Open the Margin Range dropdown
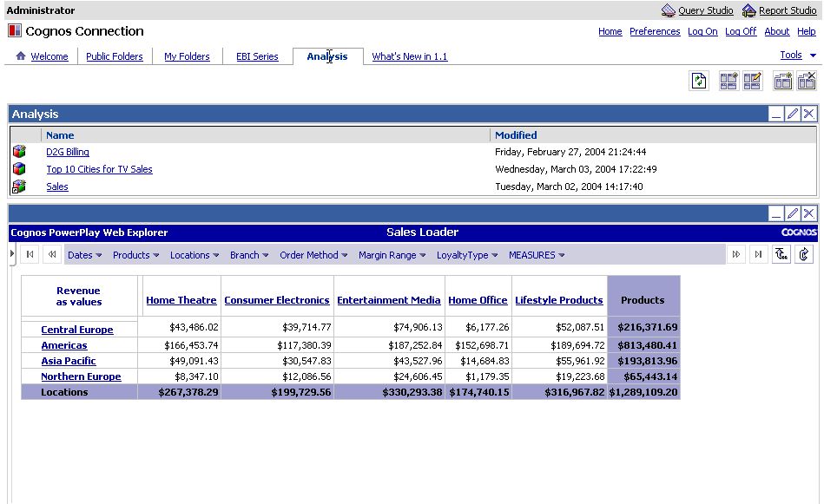Screen dimensions: 824x504 point(392,255)
